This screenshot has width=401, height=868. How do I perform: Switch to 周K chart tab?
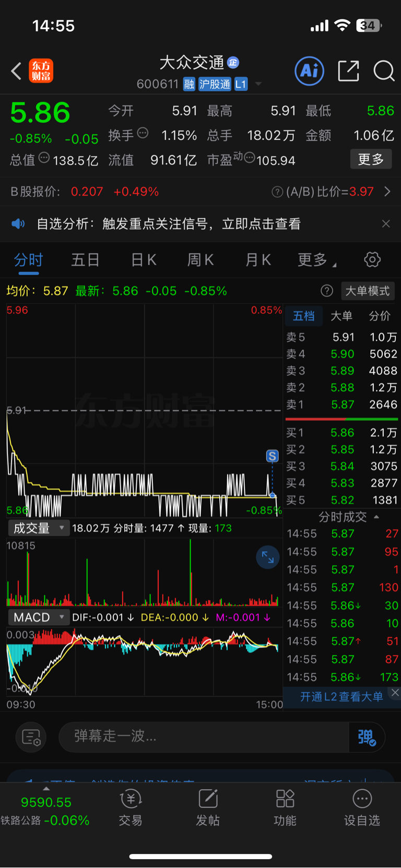click(200, 260)
